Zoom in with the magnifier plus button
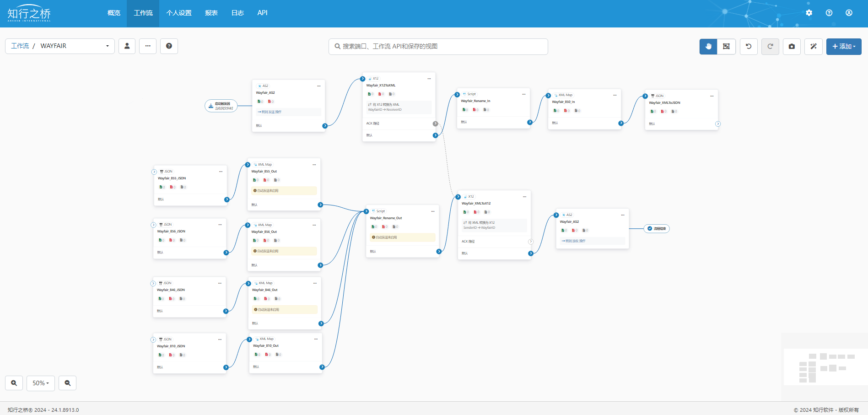 tap(14, 383)
